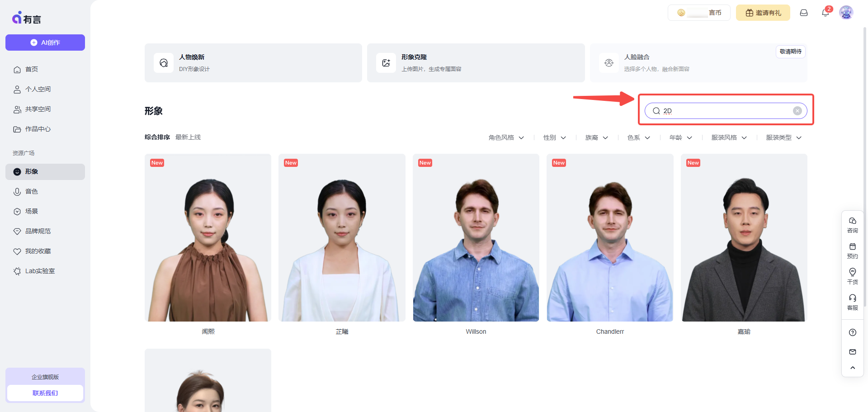The image size is (868, 412).
Task: Expand the 性别 filter dropdown
Action: (x=554, y=137)
